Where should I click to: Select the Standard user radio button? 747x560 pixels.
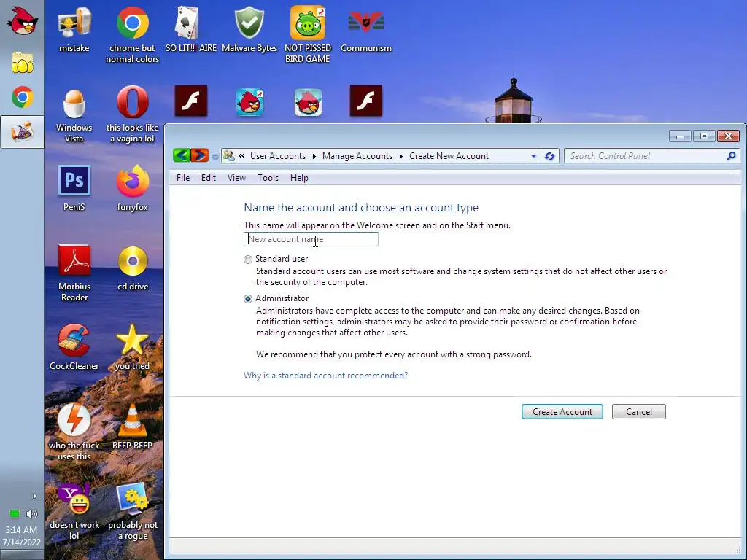(x=248, y=260)
